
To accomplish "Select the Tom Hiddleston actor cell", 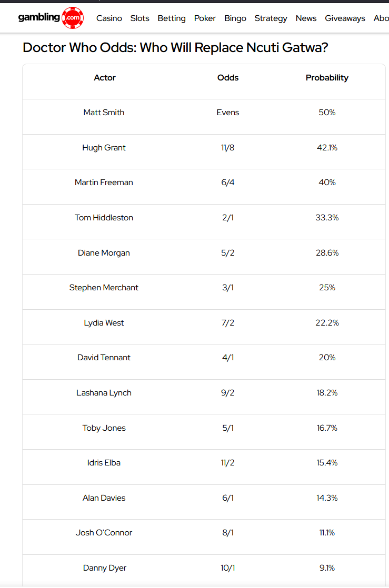I will (x=104, y=218).
